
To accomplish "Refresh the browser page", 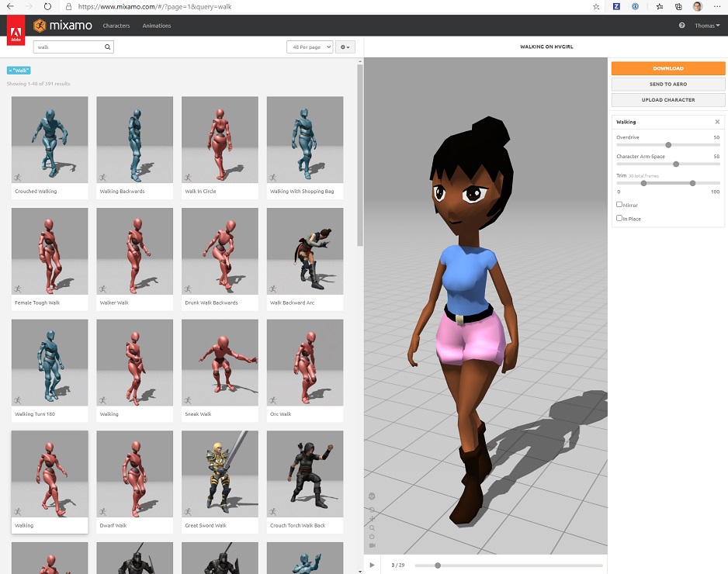I will tap(47, 6).
